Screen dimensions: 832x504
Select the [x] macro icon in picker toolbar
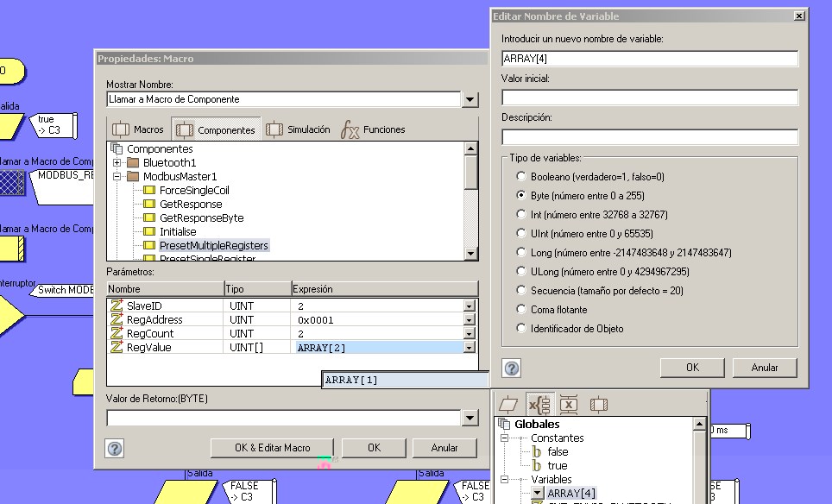568,405
